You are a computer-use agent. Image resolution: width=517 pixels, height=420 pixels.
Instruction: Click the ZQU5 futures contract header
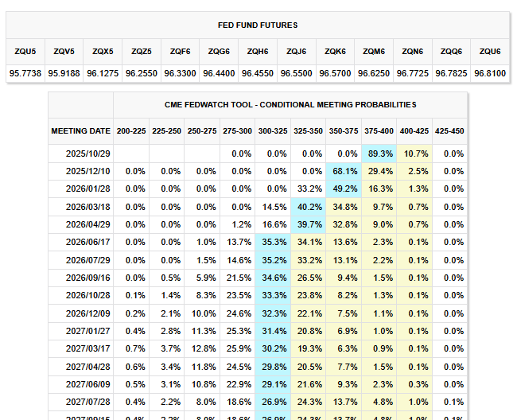pyautogui.click(x=25, y=51)
